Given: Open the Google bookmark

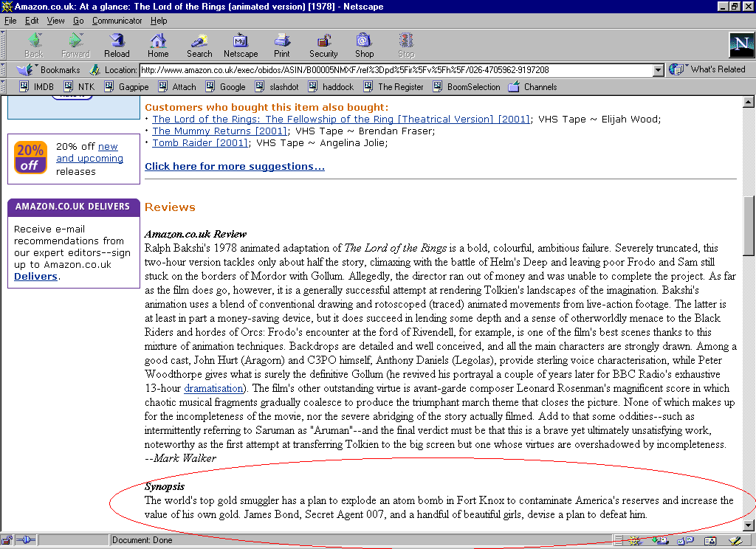Looking at the screenshot, I should 226,87.
